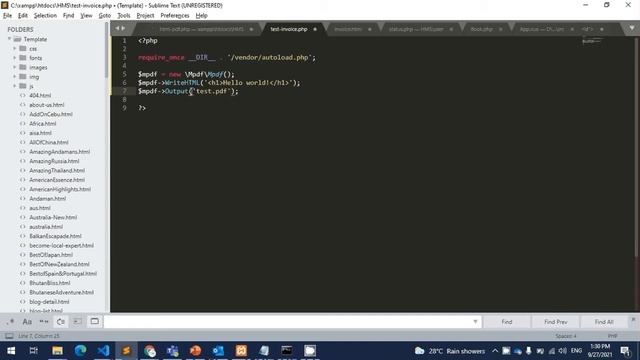
Task: Click the Find button
Action: click(507, 322)
